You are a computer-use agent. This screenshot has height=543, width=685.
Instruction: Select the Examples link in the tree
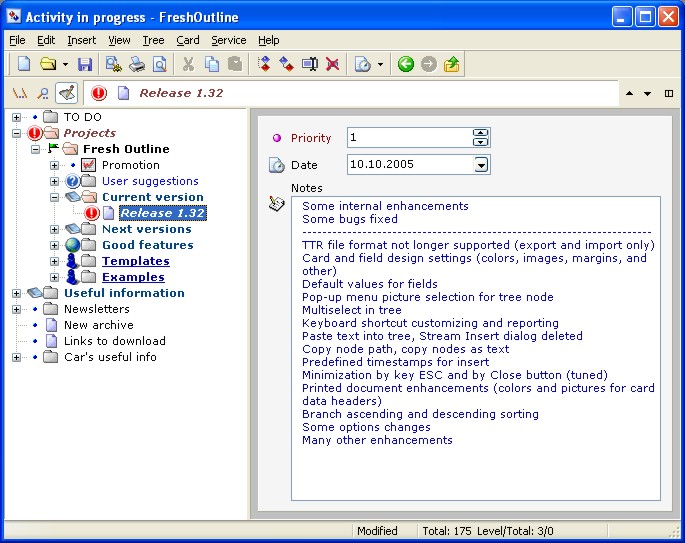point(133,277)
